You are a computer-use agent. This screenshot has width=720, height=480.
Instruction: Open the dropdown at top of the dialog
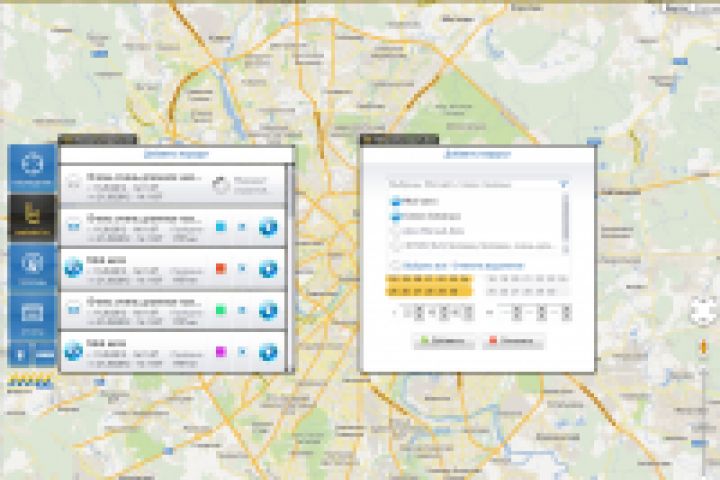[x=478, y=185]
